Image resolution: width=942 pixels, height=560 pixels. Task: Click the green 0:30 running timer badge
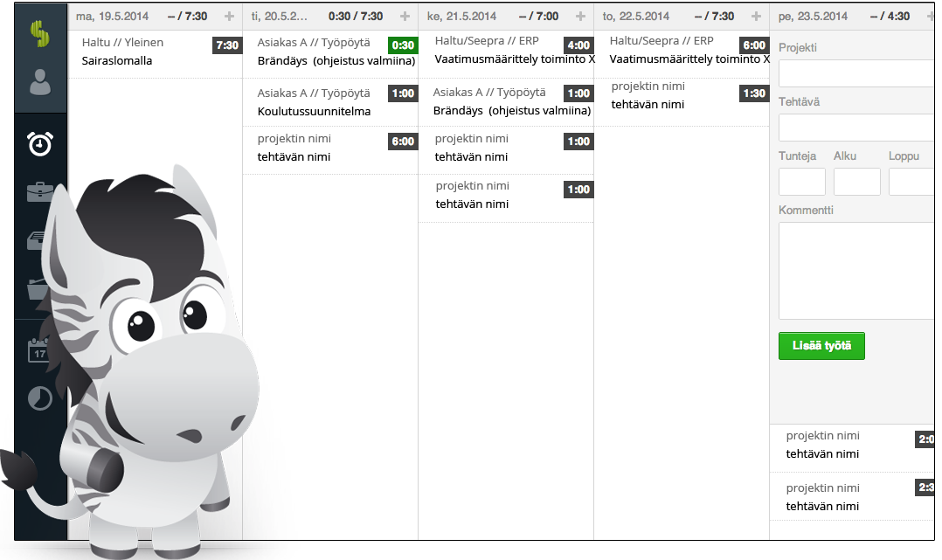click(x=403, y=45)
